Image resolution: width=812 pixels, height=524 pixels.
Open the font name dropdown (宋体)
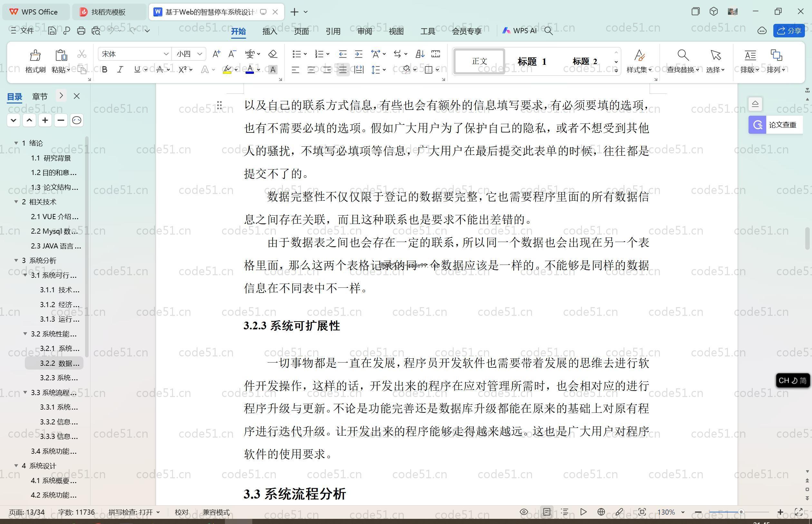[x=166, y=54]
